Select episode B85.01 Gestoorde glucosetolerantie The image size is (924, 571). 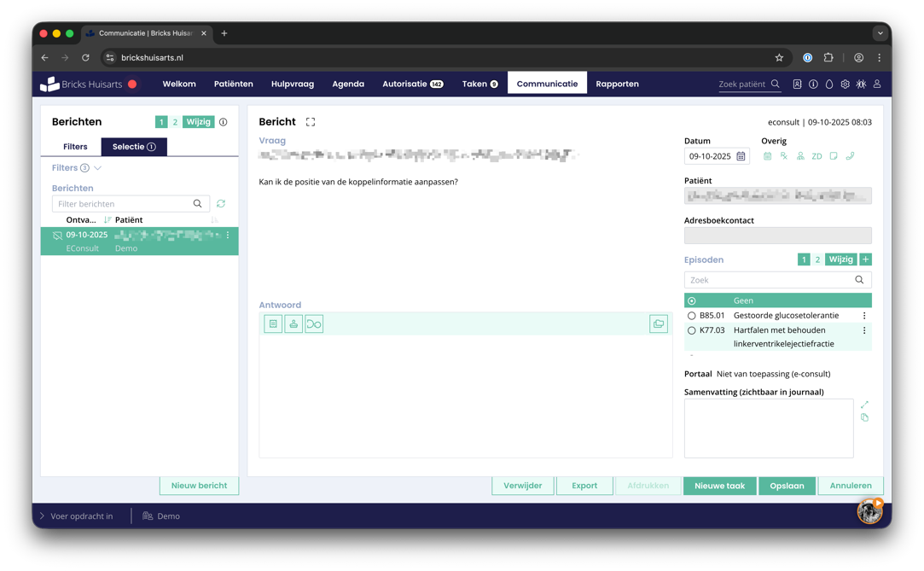tap(692, 316)
